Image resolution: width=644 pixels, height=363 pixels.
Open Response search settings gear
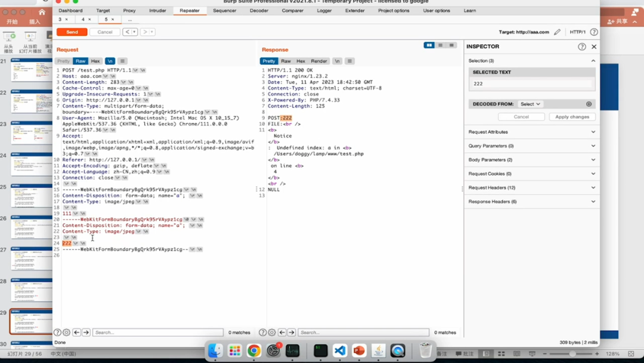point(272,332)
